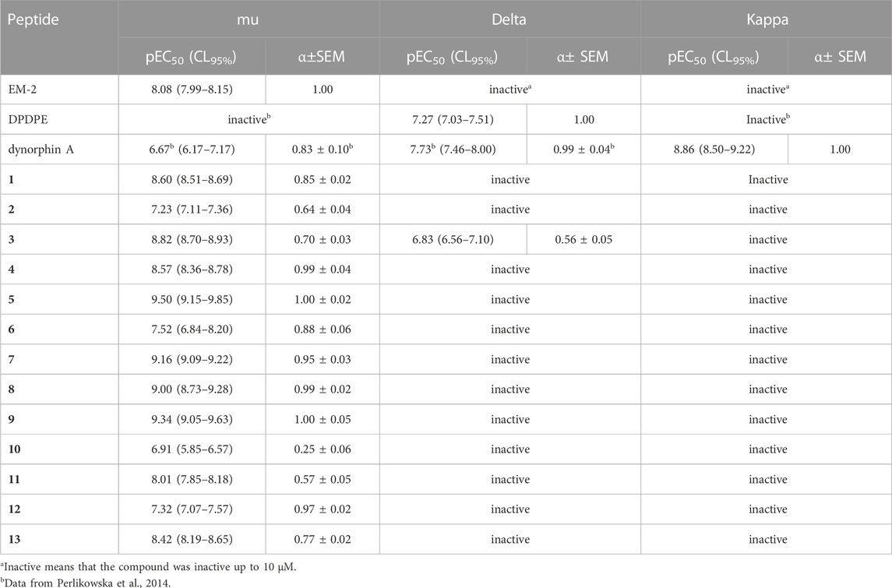Click the Delta pEC50 value 7.27 (7.03–7.51)
892x588 pixels.
(x=453, y=120)
